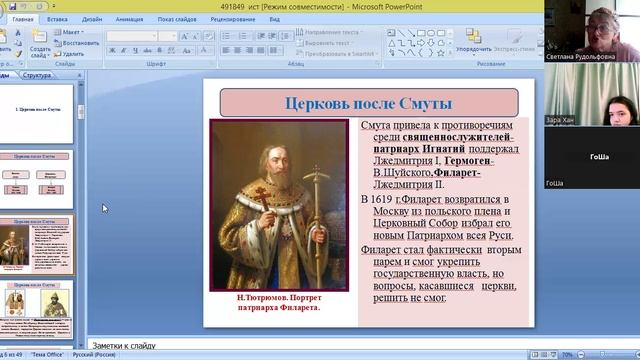Select the Arrow line shape icon
640x360 pixels.
tap(411, 33)
